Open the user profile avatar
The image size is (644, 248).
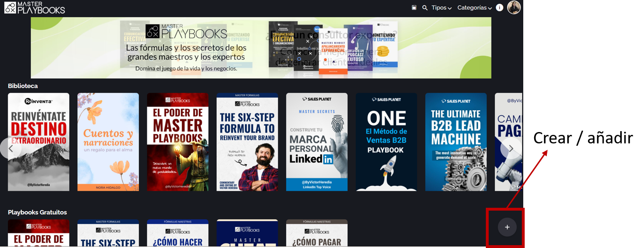(x=514, y=8)
